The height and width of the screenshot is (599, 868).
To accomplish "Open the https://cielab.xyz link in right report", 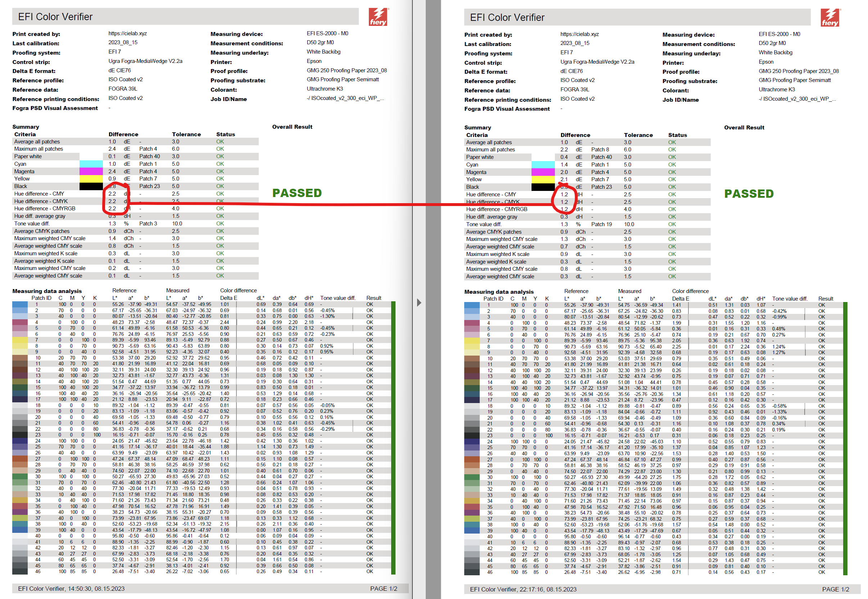I will [579, 34].
